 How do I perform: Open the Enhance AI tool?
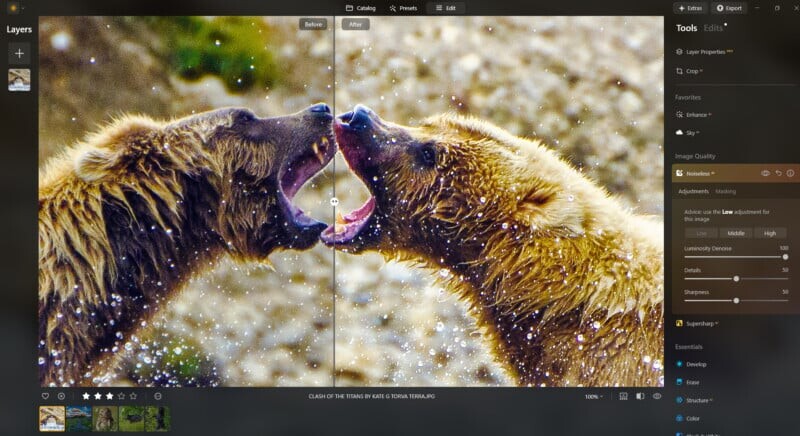696,115
